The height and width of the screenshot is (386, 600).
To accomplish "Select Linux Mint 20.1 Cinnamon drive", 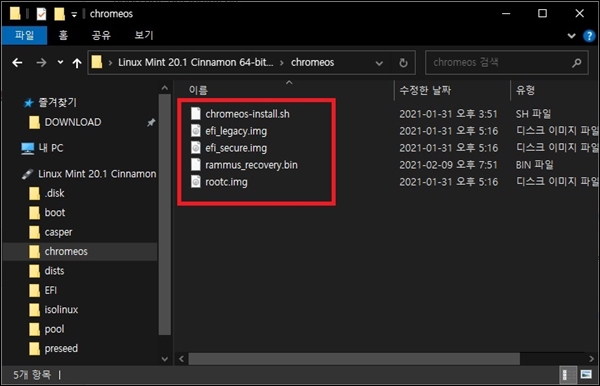I will point(97,174).
